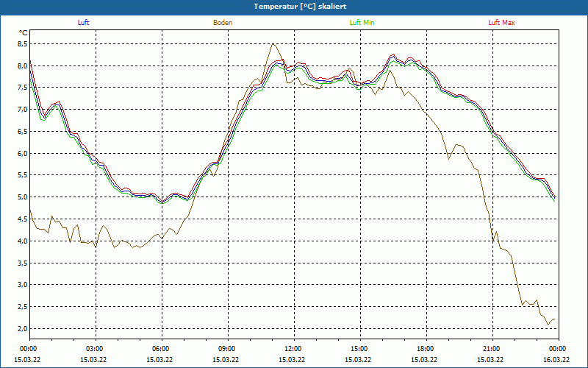
Task: Click the 8,0 y-axis value
Action: [x=23, y=66]
